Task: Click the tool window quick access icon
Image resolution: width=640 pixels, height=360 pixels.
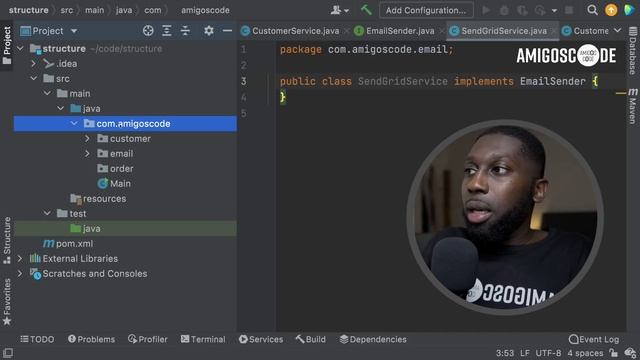Action: (x=8, y=353)
